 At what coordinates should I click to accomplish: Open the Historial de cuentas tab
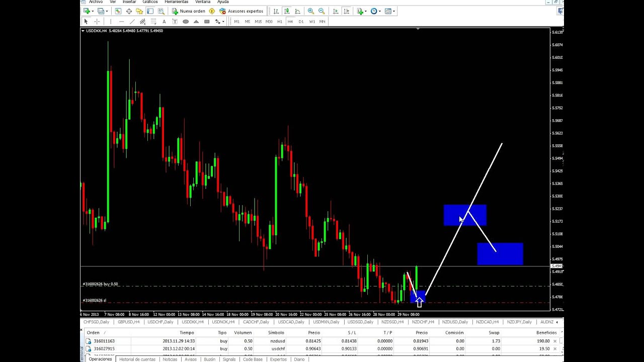click(x=137, y=359)
